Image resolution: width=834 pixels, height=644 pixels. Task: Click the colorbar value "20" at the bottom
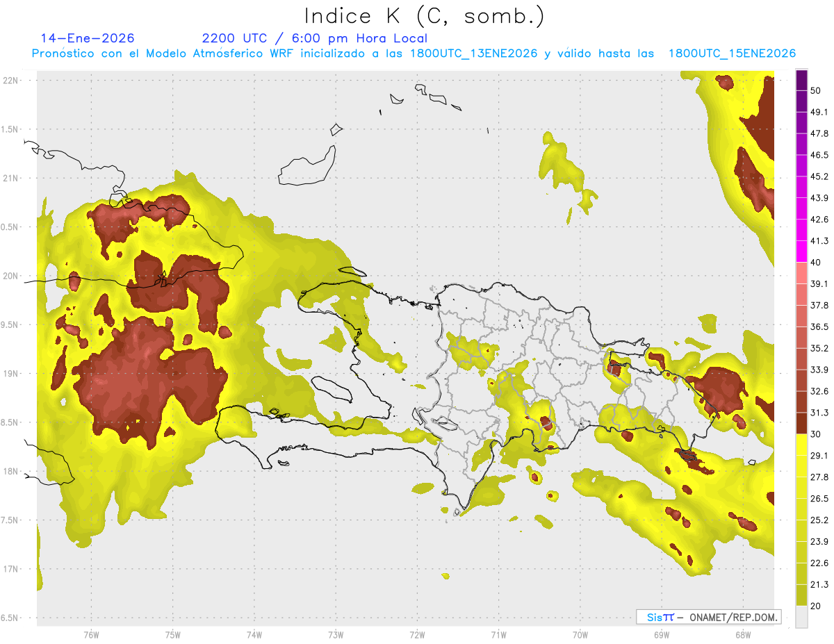pyautogui.click(x=815, y=606)
